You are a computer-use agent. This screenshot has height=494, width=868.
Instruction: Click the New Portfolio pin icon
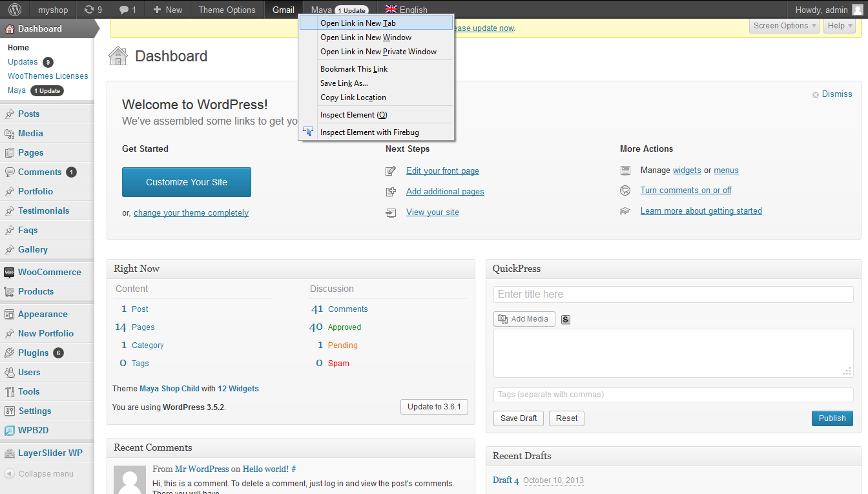(9, 333)
